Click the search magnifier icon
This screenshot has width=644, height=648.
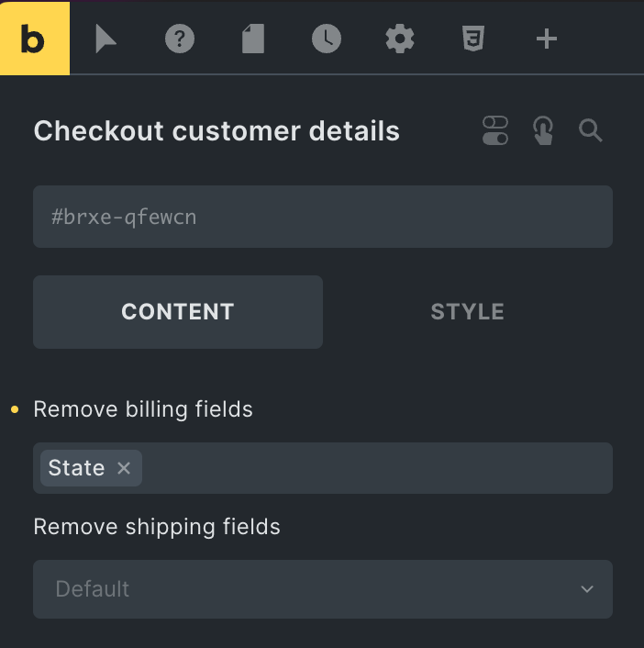pos(591,130)
